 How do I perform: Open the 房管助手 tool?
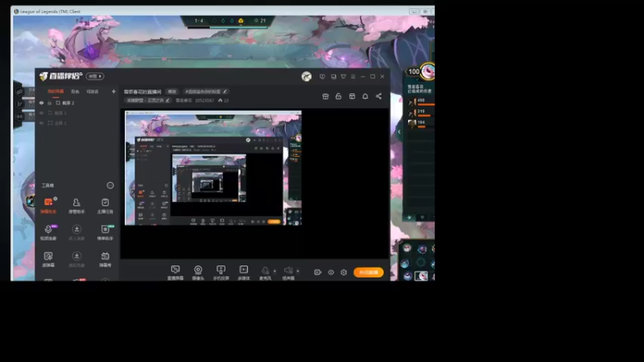tap(76, 206)
